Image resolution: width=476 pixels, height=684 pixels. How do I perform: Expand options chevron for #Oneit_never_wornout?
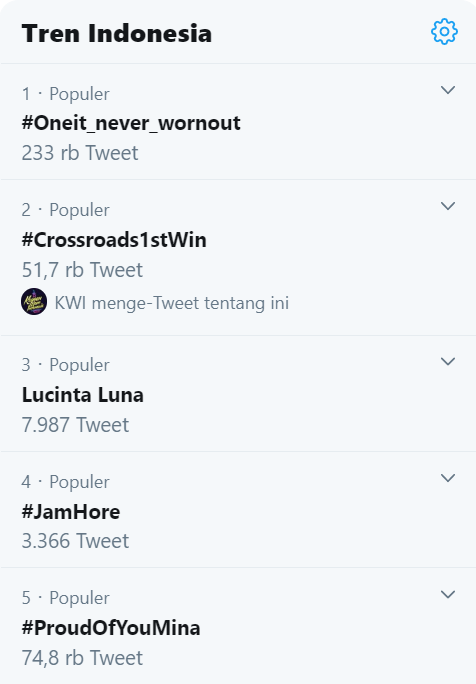[x=448, y=90]
